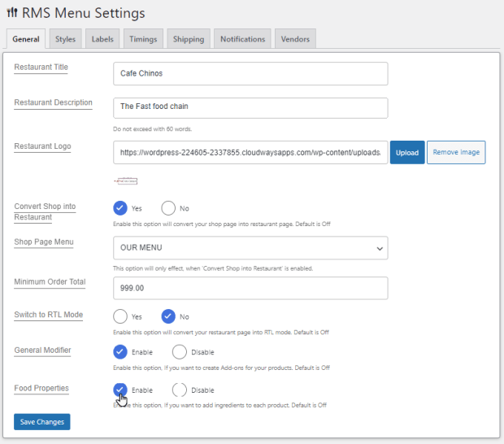Click the Upload button

[x=407, y=153]
